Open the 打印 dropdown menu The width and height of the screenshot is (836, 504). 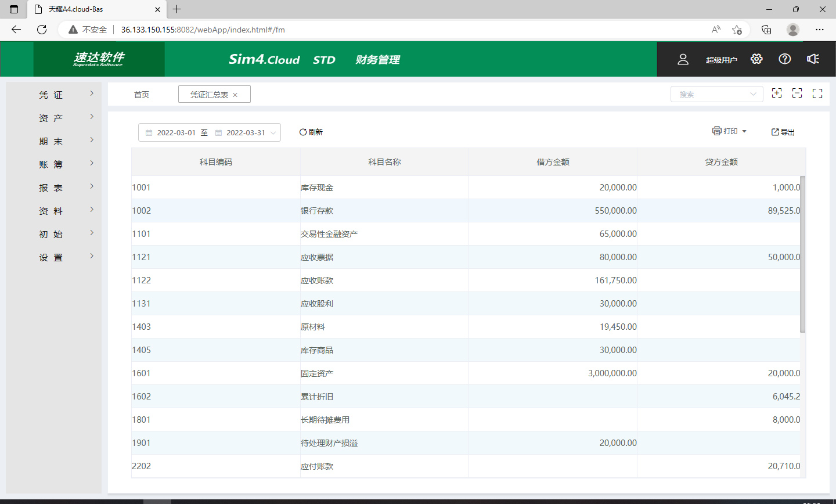point(730,131)
